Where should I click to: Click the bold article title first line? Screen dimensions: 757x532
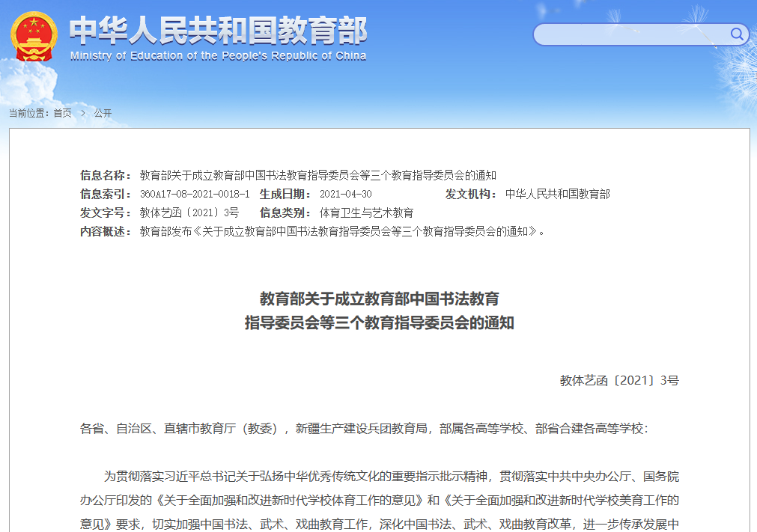tap(380, 299)
